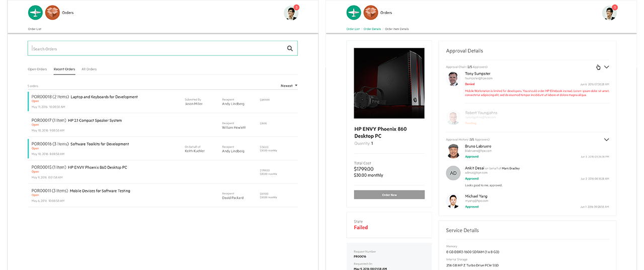Select the Recent Orders tab
The image size is (644, 270).
click(64, 69)
